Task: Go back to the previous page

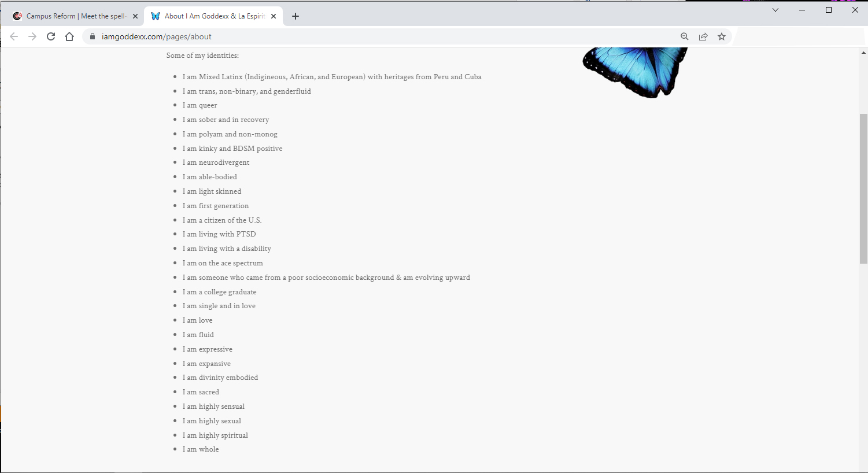Action: [x=14, y=36]
